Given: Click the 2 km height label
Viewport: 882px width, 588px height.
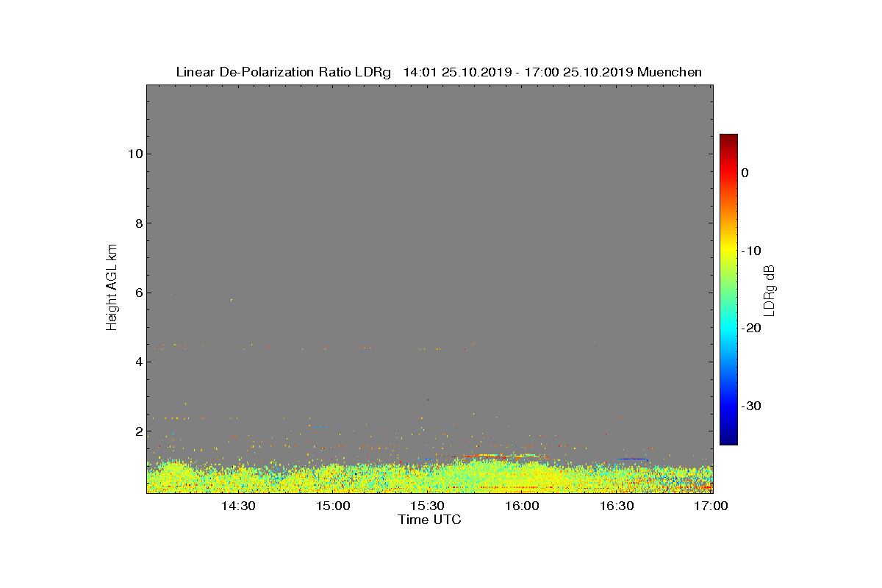Looking at the screenshot, I should point(137,431).
